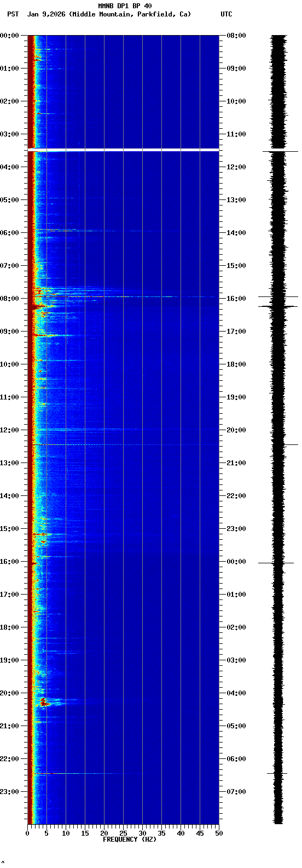Click the PST time label 01:00
This screenshot has width=302, height=868.
[10, 68]
